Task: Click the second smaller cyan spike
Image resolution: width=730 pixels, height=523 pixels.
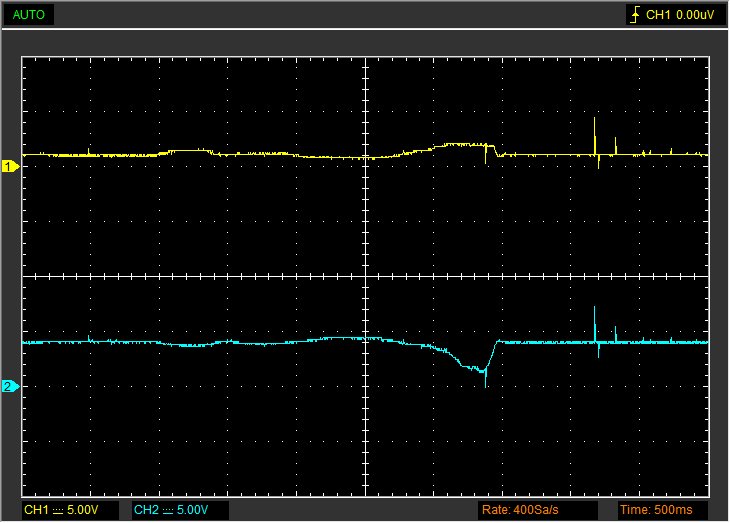Action: click(x=616, y=333)
